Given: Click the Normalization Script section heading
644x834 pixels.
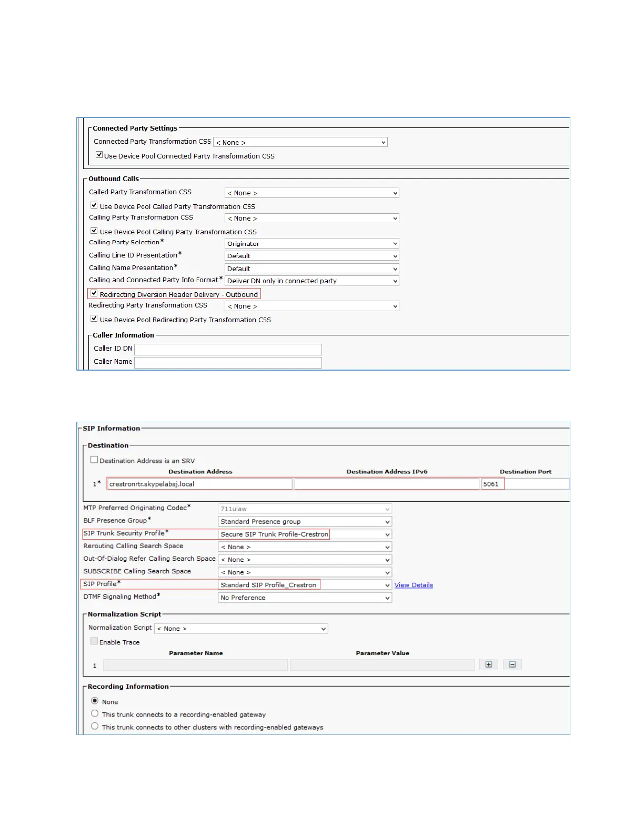Looking at the screenshot, I should 125,614.
